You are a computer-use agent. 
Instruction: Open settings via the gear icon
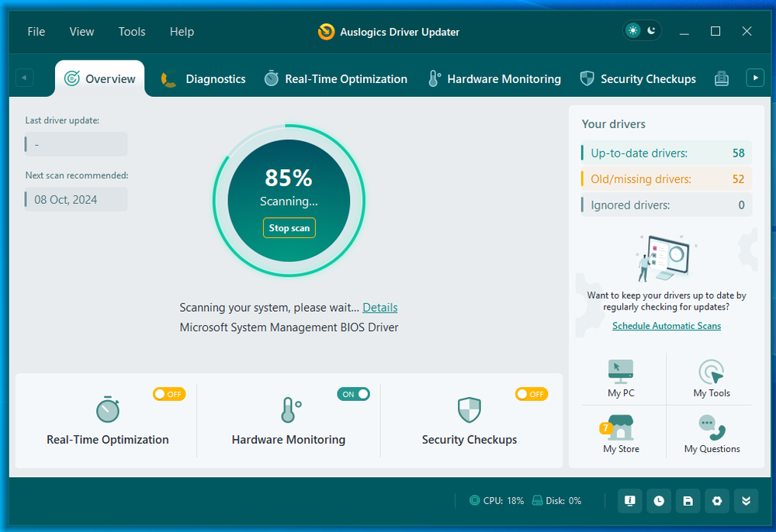point(717,501)
